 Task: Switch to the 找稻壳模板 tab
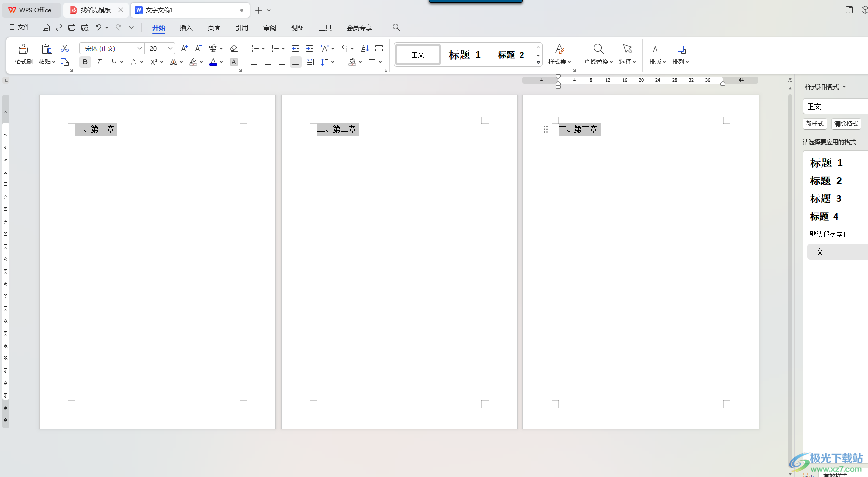[x=96, y=10]
